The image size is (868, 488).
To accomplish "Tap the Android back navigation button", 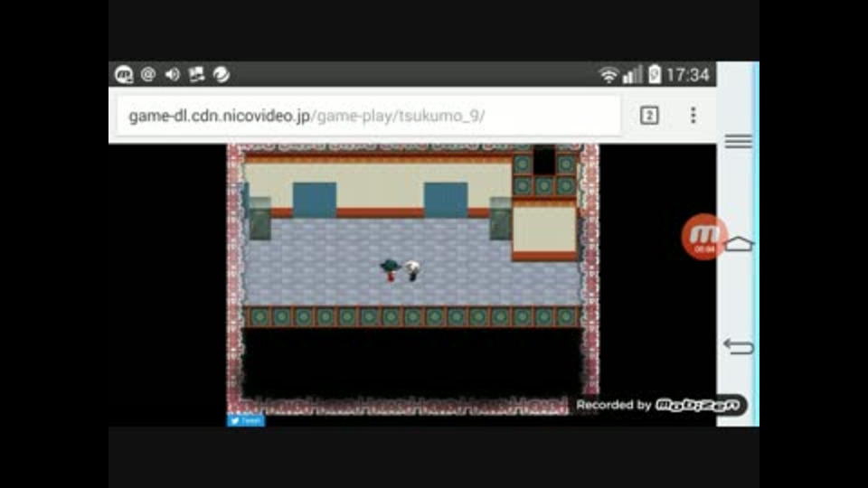I will pyautogui.click(x=739, y=346).
